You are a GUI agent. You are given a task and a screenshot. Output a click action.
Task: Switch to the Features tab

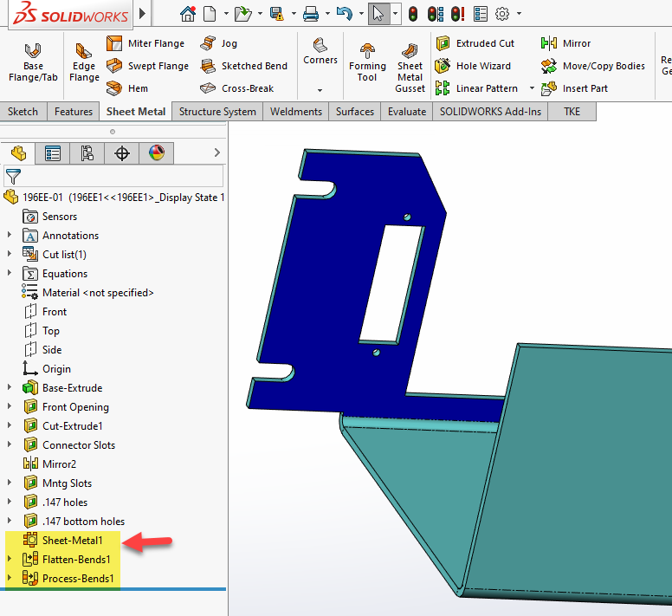click(x=74, y=112)
